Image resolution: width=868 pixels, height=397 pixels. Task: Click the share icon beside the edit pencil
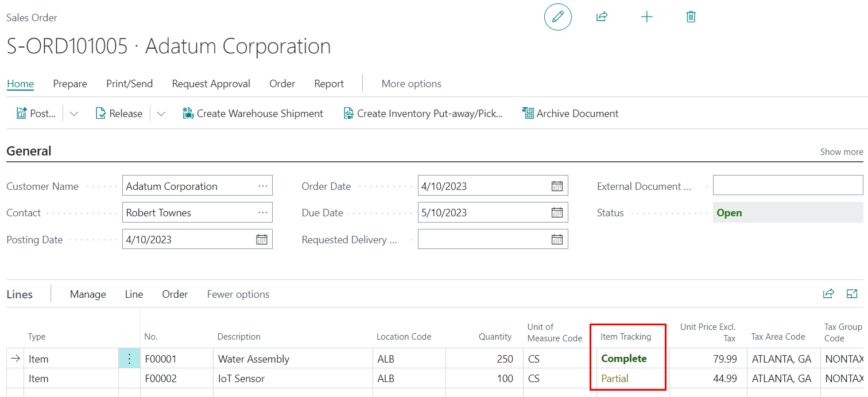point(602,17)
